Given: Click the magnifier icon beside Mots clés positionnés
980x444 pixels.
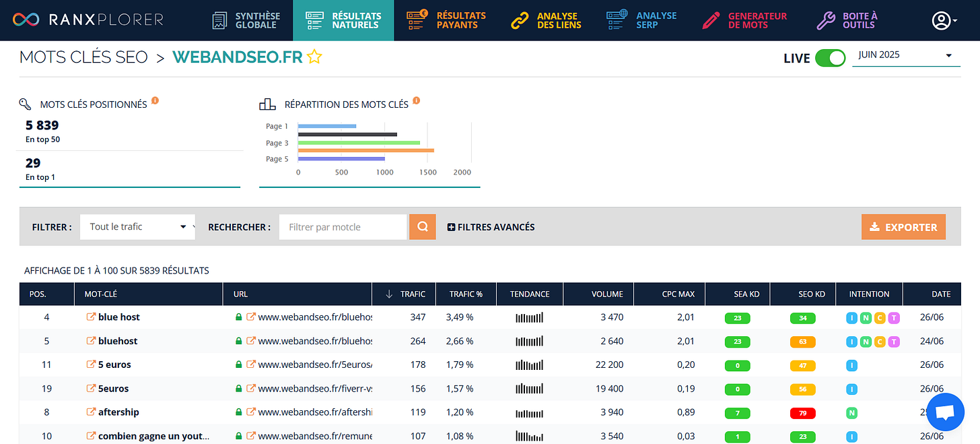Looking at the screenshot, I should coord(26,104).
